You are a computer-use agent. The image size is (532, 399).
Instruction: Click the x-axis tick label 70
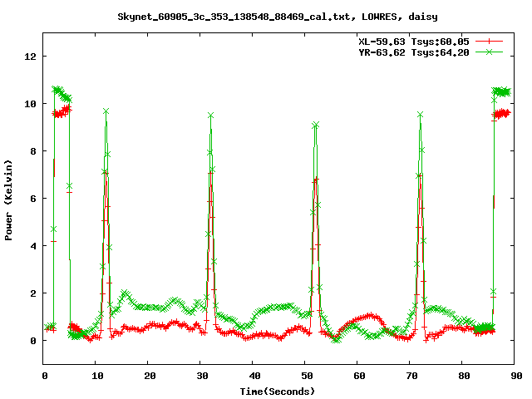coord(411,376)
